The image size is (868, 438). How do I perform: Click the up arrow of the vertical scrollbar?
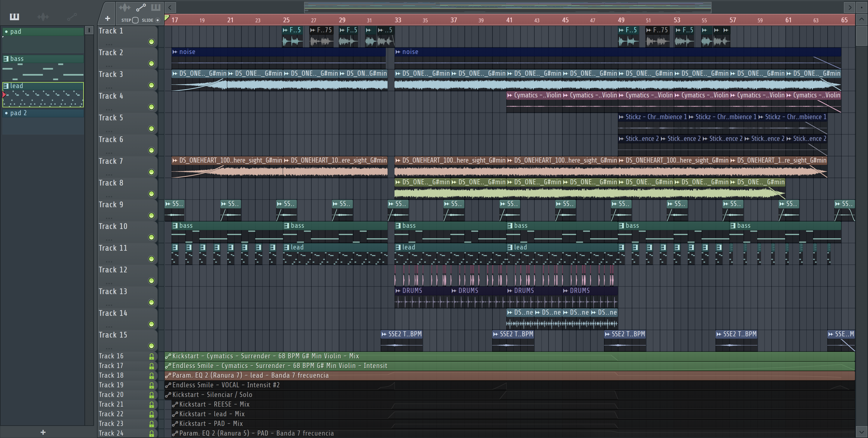(x=861, y=19)
